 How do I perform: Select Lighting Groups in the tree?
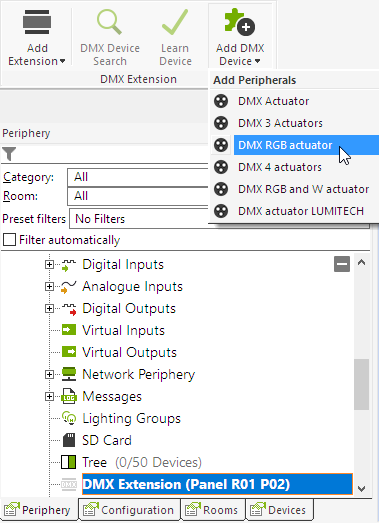point(131,419)
